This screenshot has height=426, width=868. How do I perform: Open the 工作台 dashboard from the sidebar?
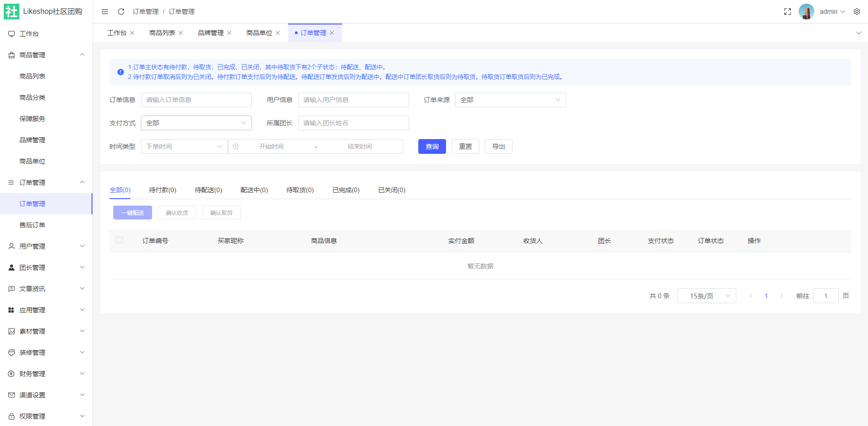(29, 34)
